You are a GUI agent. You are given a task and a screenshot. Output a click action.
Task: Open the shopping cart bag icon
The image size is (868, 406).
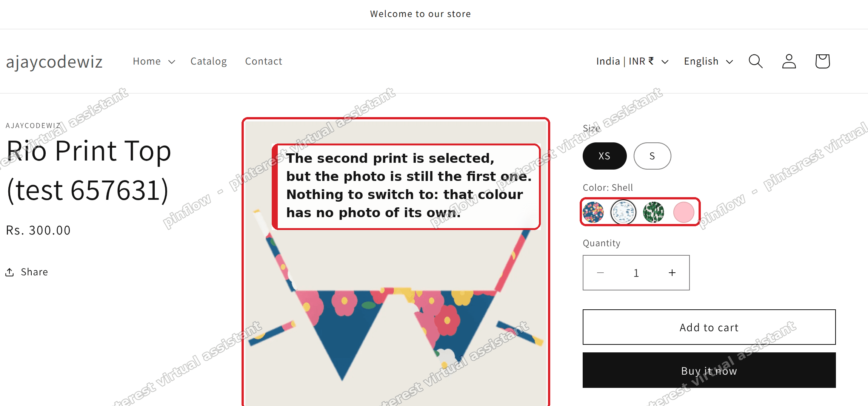822,61
